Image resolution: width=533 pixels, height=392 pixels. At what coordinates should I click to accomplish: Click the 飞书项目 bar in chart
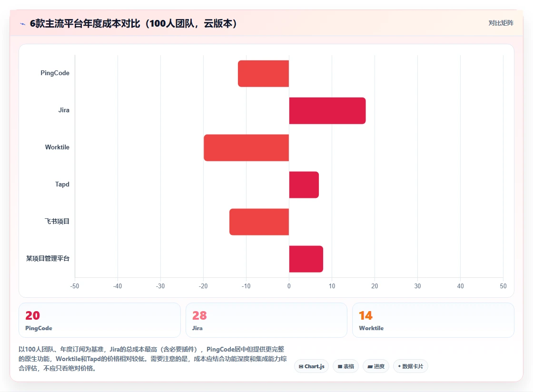[259, 222]
